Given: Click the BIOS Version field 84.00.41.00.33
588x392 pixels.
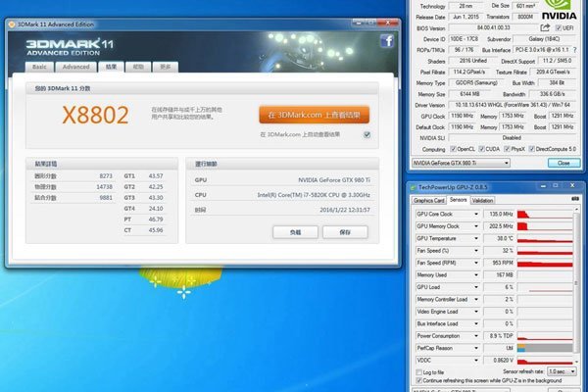Looking at the screenshot, I should [493, 27].
